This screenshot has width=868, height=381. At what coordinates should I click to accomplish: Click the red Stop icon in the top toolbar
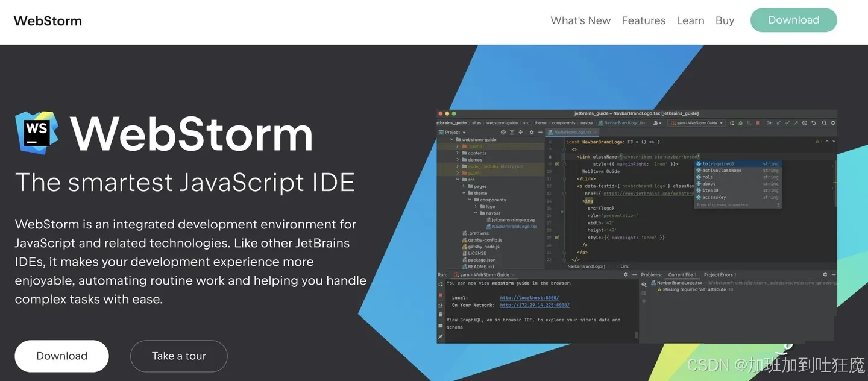point(758,123)
